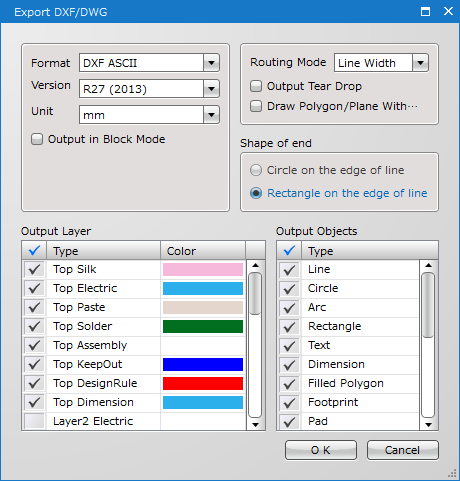
Task: Click the Top Electric color swatch
Action: 203,288
